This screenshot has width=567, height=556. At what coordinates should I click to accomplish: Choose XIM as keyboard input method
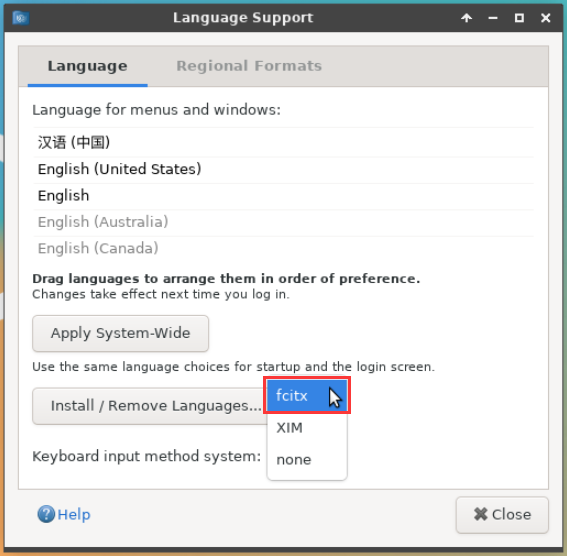[307, 428]
